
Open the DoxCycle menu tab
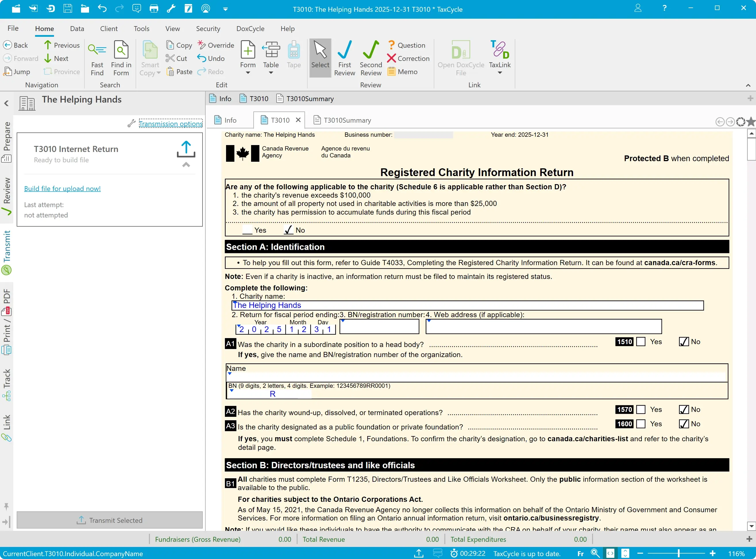coord(250,29)
